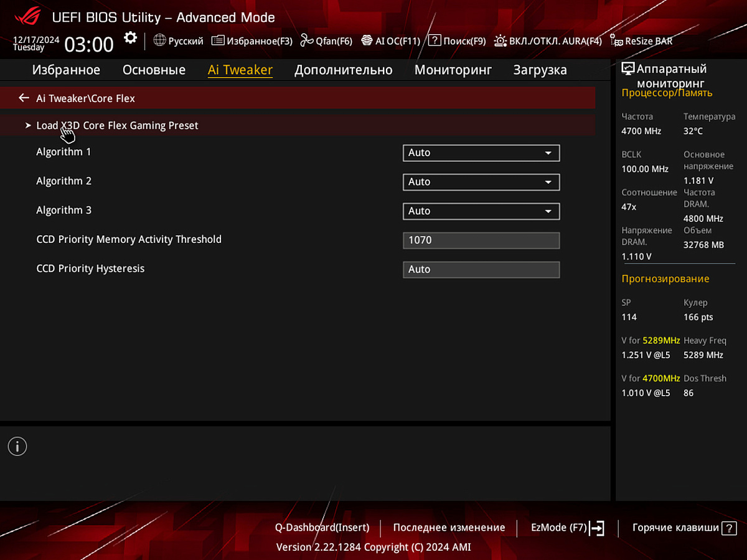Click the 03:00 clock display
Image resolution: width=747 pixels, height=560 pixels.
89,44
